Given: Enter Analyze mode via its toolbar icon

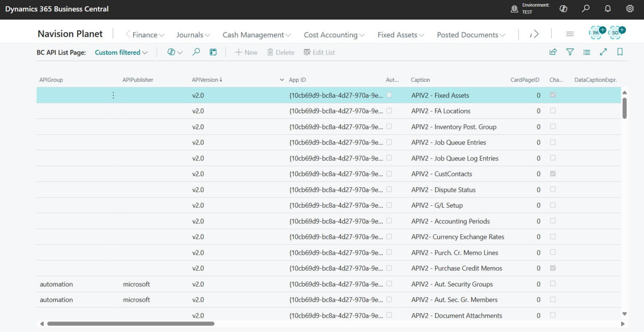Looking at the screenshot, I should click(x=213, y=52).
